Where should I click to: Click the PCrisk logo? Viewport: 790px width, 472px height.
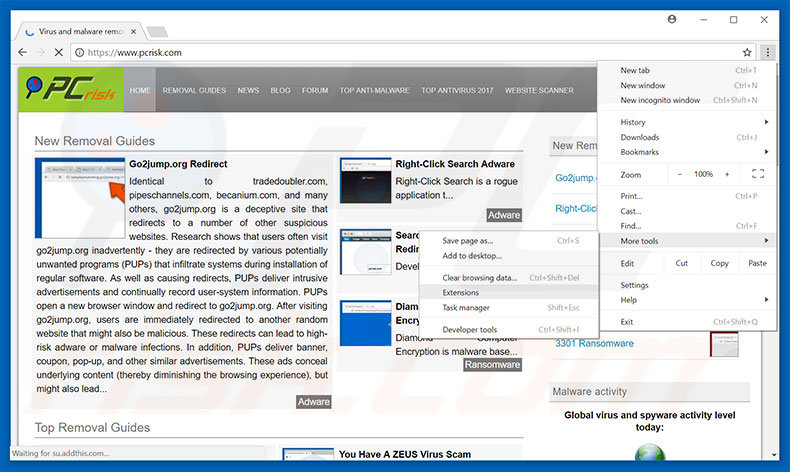coord(70,90)
